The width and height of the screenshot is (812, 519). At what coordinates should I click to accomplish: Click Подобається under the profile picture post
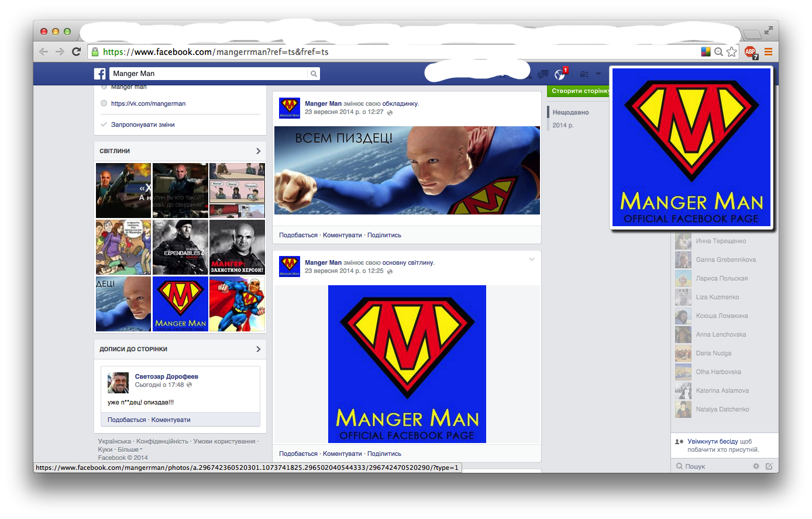(x=298, y=454)
